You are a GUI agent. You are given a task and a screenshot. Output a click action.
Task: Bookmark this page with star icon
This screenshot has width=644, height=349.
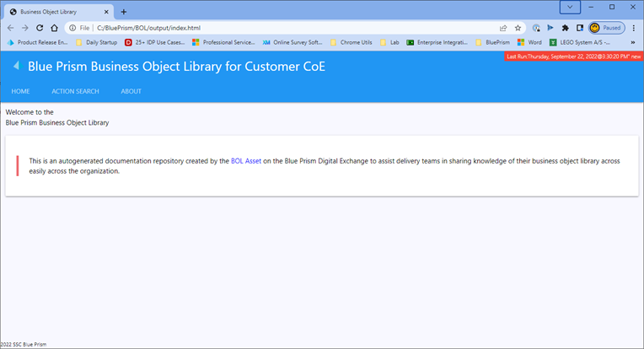tap(518, 28)
